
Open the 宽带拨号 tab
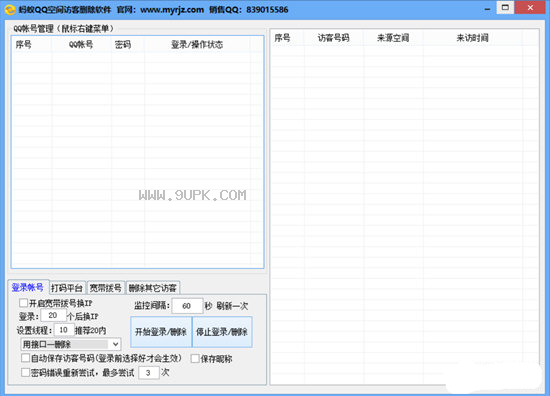(x=105, y=288)
